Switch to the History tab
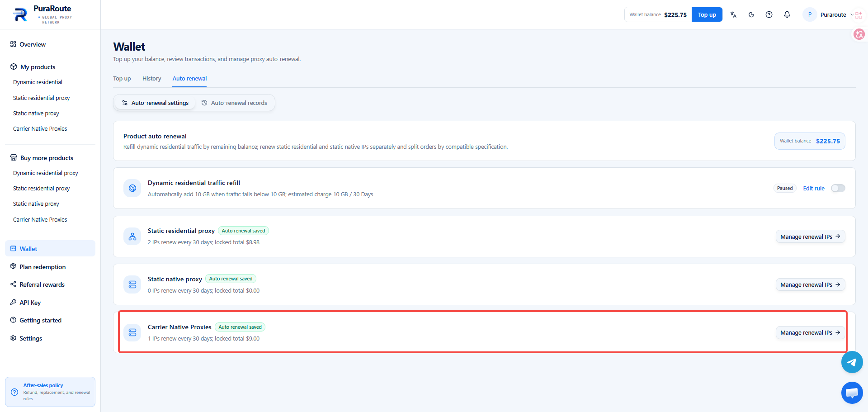The height and width of the screenshot is (412, 868). [151, 79]
